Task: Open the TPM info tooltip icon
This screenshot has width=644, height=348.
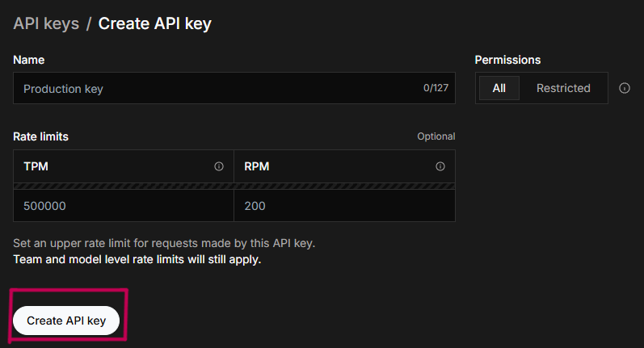Action: click(x=219, y=166)
